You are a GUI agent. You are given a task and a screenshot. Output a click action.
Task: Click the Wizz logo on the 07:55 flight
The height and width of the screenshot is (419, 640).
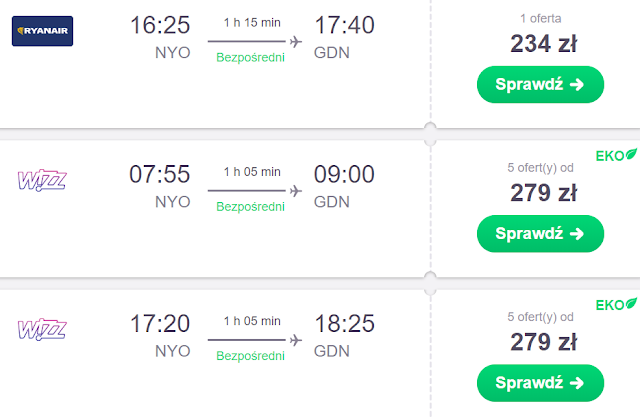coord(42,181)
